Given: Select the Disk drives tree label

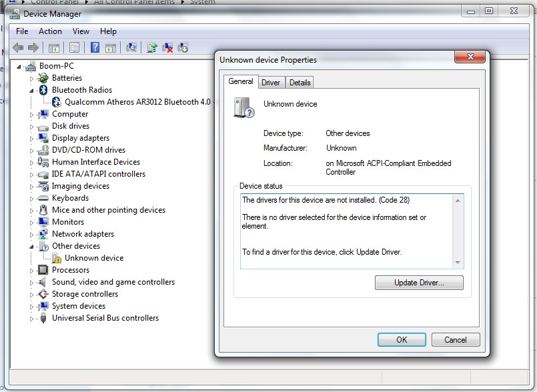Looking at the screenshot, I should click(x=71, y=126).
